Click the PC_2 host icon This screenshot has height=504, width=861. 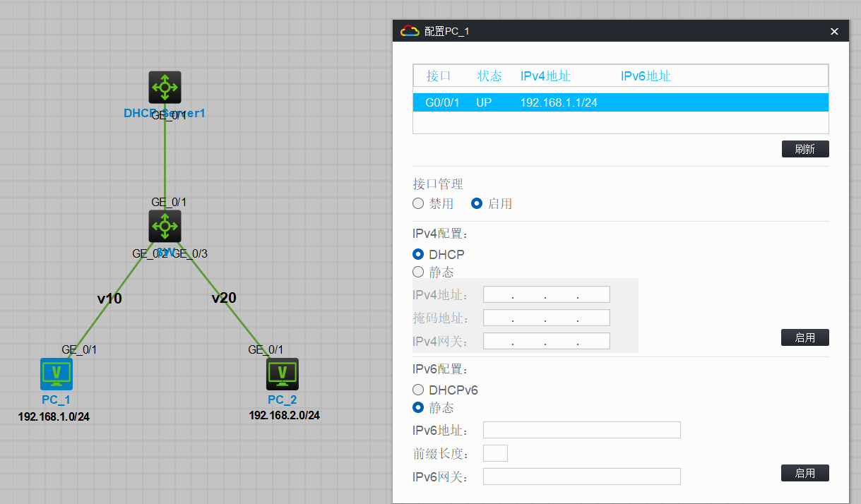pos(282,374)
